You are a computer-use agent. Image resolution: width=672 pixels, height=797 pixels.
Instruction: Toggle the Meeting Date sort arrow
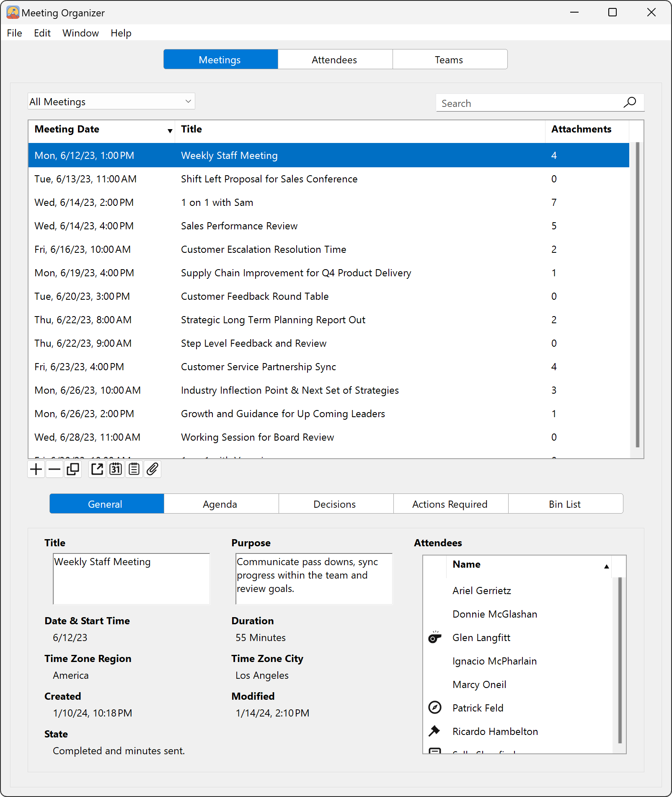point(170,130)
